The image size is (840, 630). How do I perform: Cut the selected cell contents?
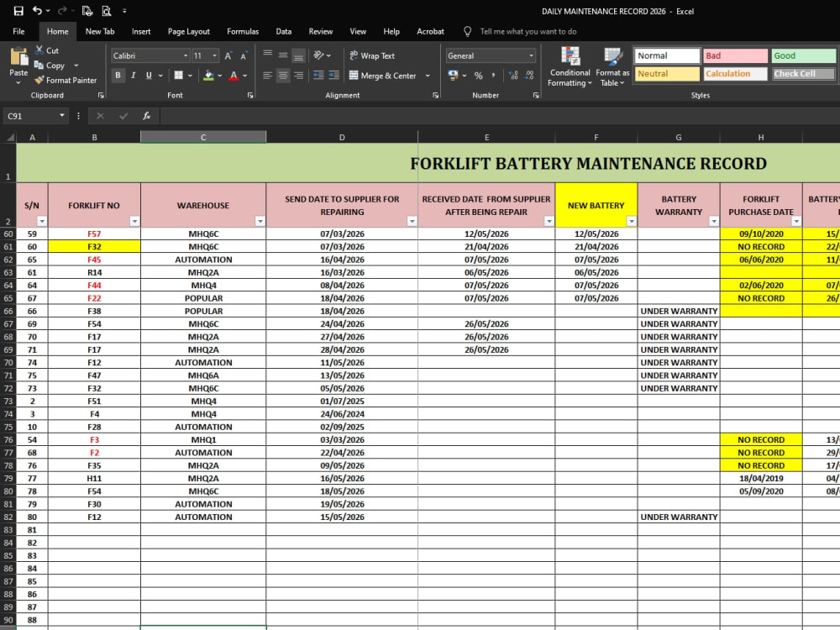tap(46, 50)
